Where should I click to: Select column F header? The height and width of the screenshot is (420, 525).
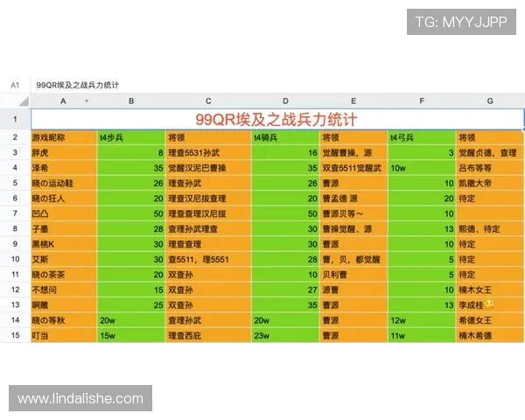click(422, 101)
